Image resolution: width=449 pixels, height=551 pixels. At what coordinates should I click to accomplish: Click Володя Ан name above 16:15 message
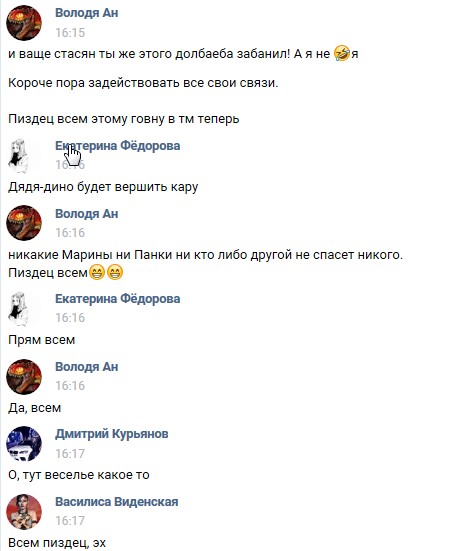pos(86,13)
